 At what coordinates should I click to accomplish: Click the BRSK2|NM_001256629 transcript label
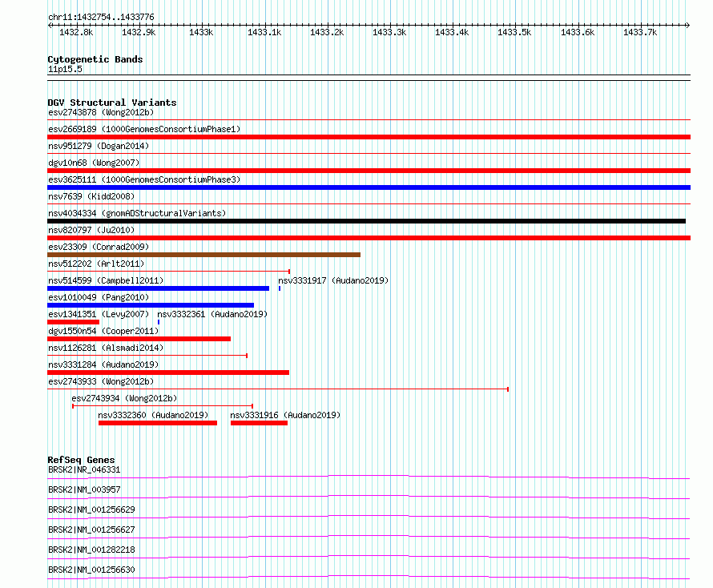(x=91, y=509)
